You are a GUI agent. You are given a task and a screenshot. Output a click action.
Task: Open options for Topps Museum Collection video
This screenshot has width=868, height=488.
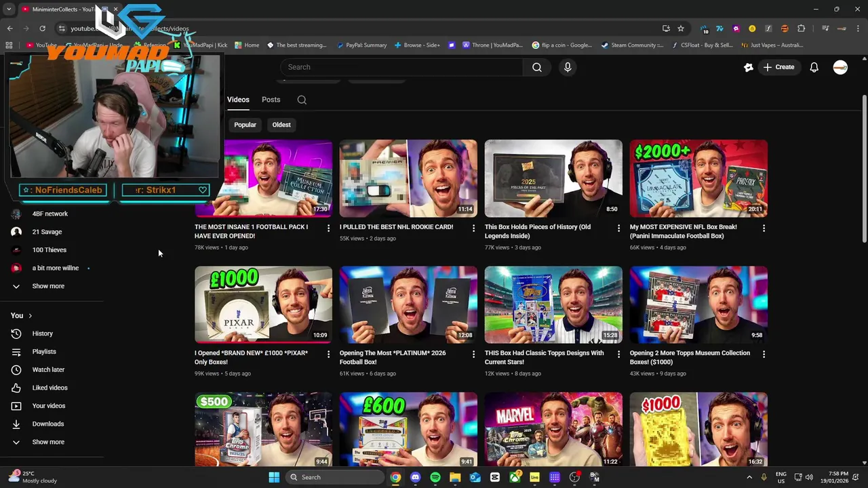tap(764, 354)
